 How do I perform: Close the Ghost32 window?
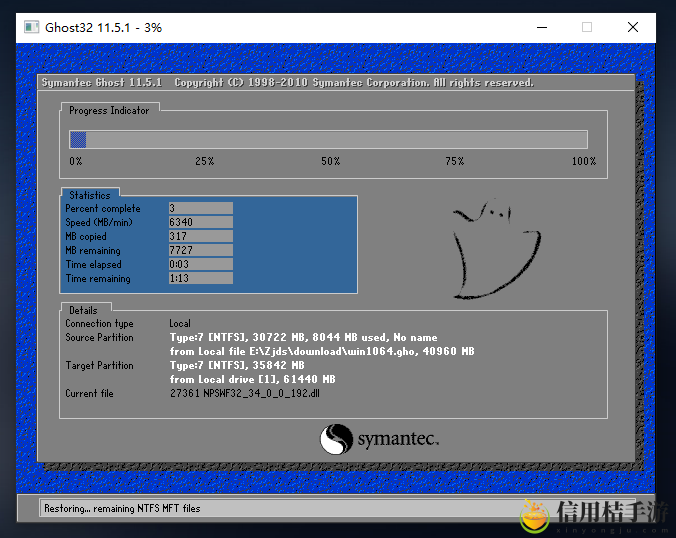coord(633,27)
